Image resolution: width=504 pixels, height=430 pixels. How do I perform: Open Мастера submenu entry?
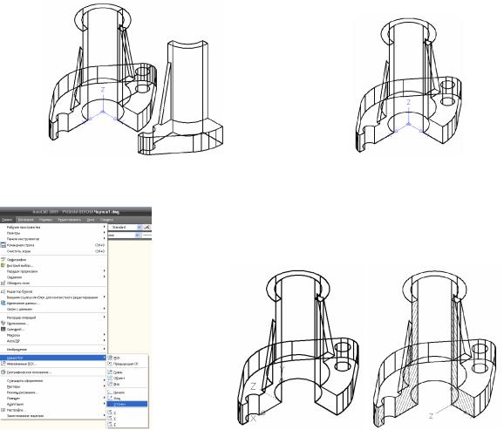53,386
